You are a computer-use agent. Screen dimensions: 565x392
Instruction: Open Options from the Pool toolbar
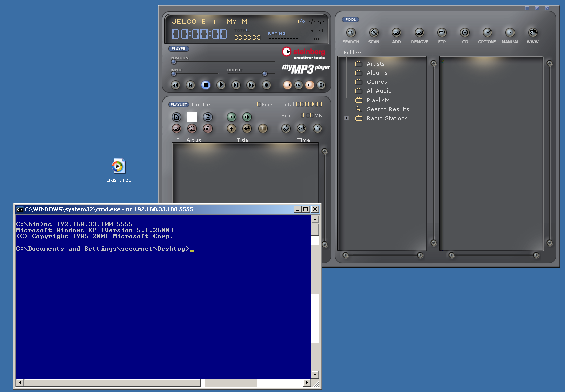(487, 33)
